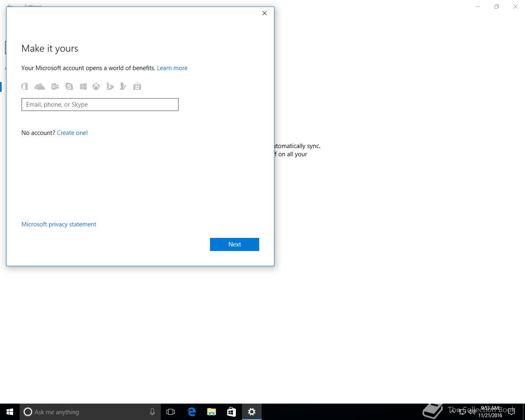Click the Xbox icon in services row
The height and width of the screenshot is (420, 525).
coord(96,86)
